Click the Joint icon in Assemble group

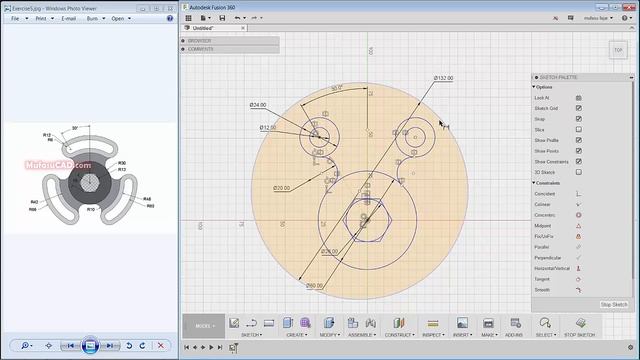pyautogui.click(x=371, y=323)
